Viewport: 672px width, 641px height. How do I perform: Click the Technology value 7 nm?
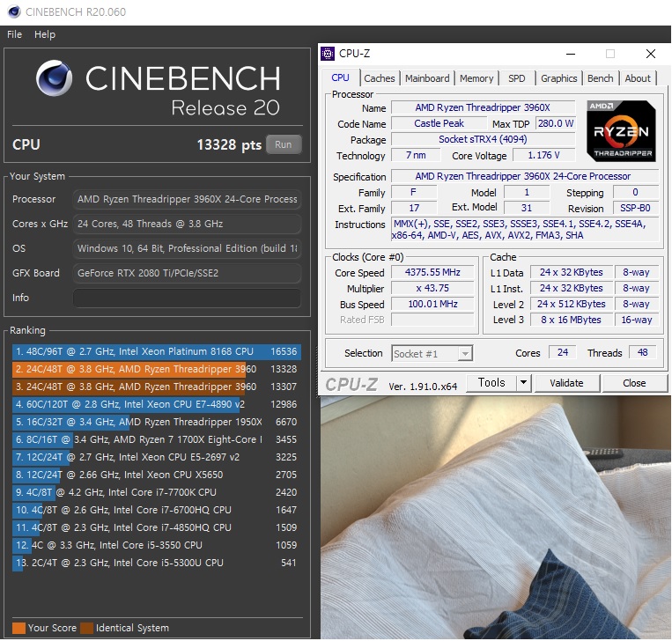click(416, 155)
